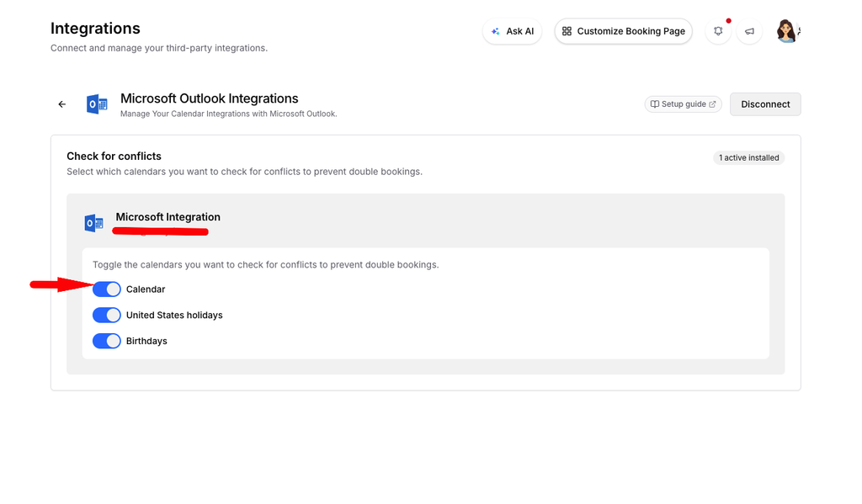862x504 pixels.
Task: Open the megaphone announcements icon
Action: click(749, 31)
